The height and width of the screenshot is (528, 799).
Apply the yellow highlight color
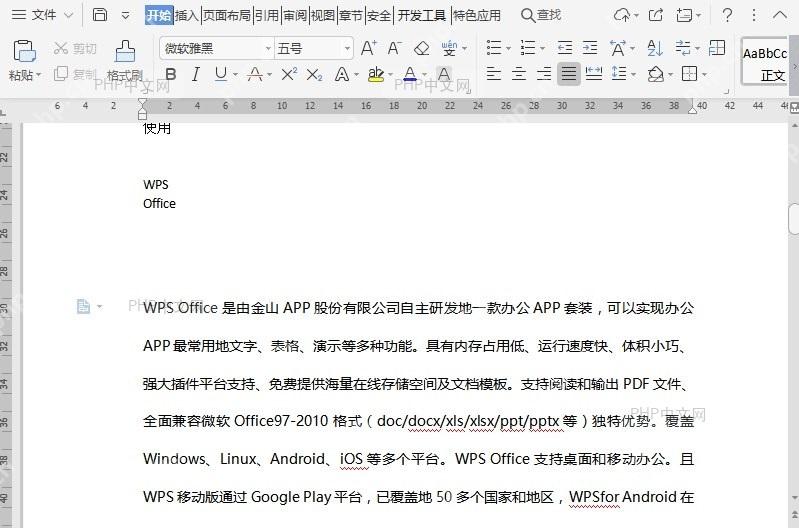376,74
